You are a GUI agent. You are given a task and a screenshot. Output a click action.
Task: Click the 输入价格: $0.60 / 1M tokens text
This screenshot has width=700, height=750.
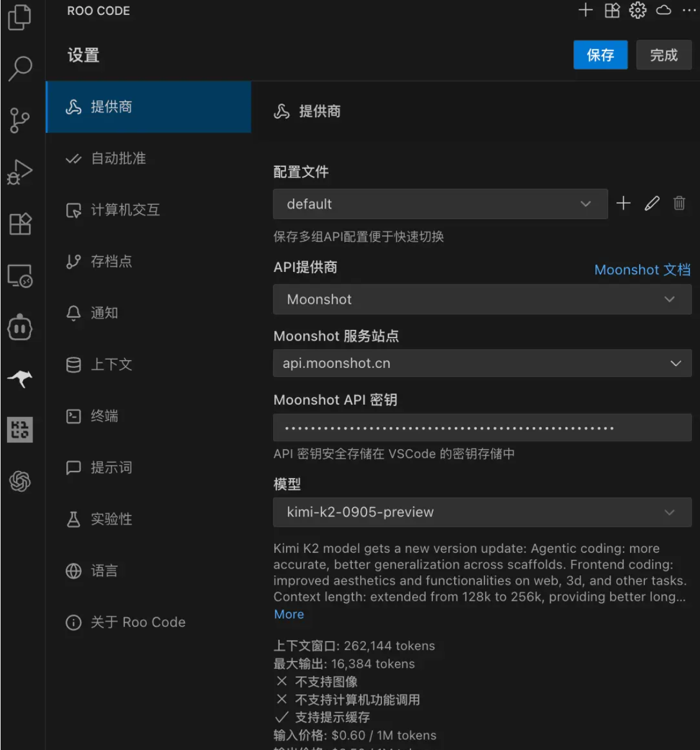[355, 735]
